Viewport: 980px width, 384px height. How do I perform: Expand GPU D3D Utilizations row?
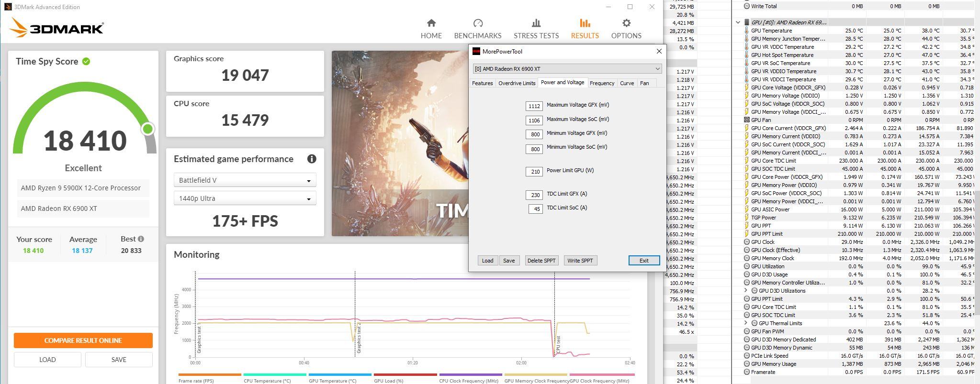(746, 291)
